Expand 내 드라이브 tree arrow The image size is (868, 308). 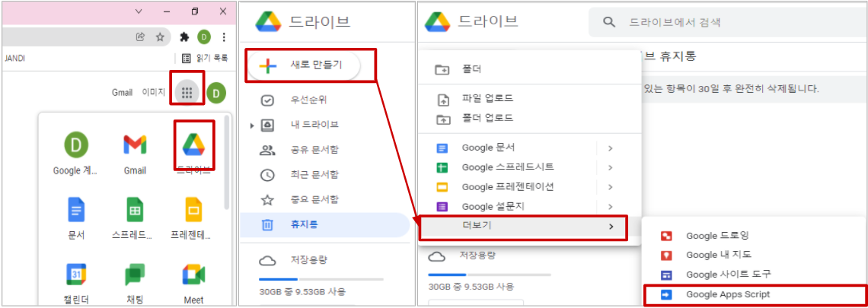pyautogui.click(x=252, y=125)
